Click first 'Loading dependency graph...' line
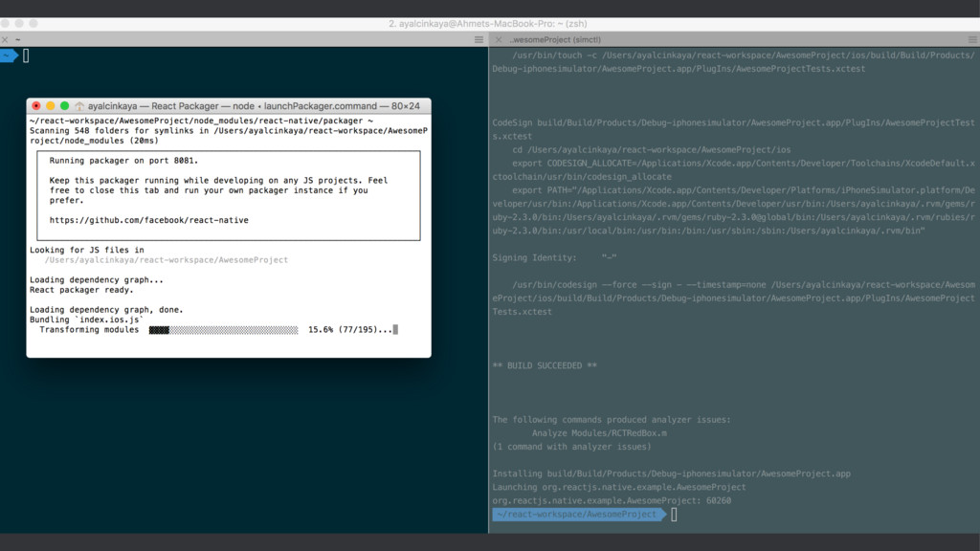980x551 pixels. tap(97, 280)
